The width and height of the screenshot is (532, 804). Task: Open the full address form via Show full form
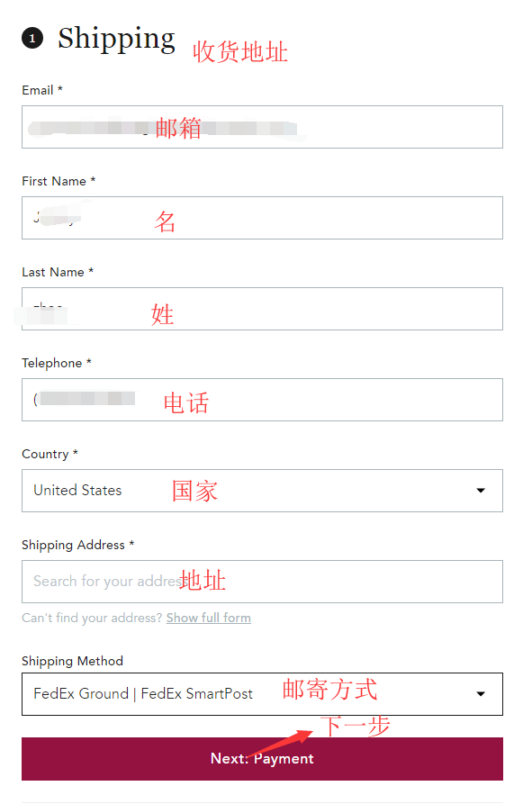[208, 618]
